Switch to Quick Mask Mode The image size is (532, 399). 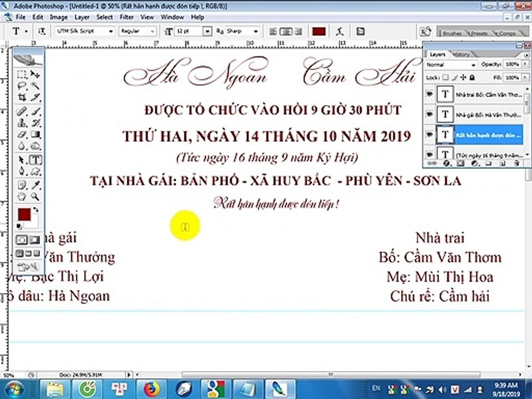coord(35,240)
